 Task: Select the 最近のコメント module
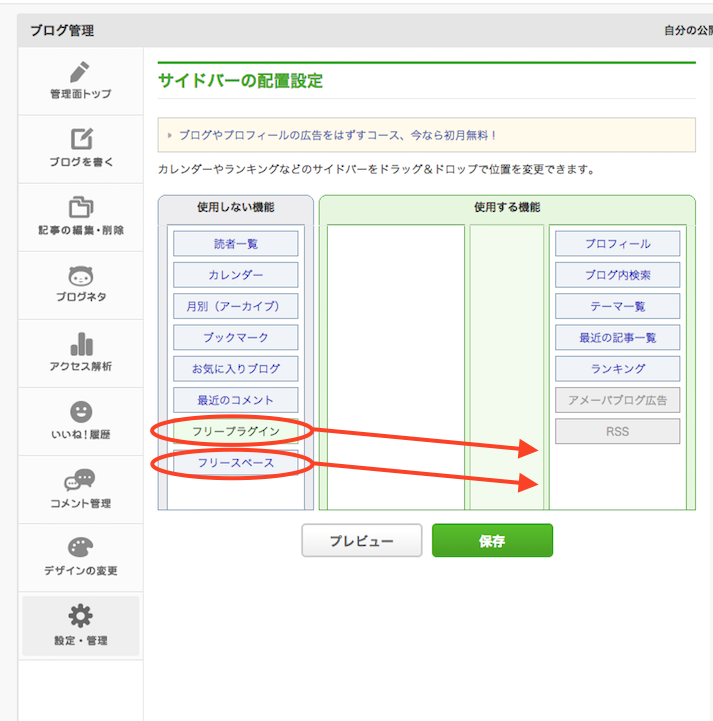point(235,400)
